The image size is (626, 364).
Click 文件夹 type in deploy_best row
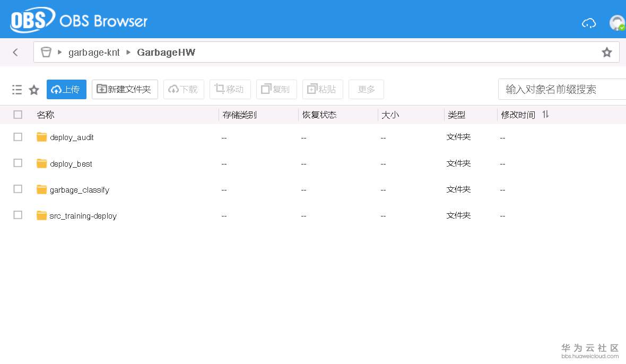(x=458, y=163)
